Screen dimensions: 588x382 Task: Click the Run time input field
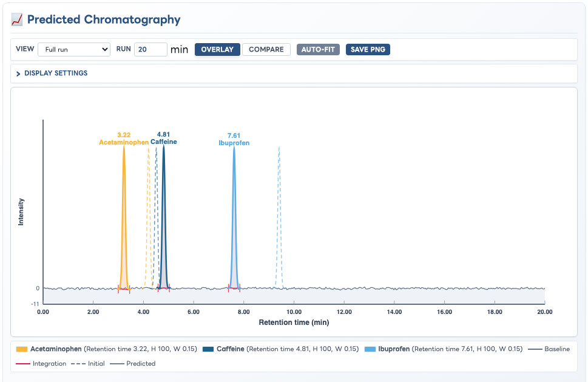coord(150,50)
